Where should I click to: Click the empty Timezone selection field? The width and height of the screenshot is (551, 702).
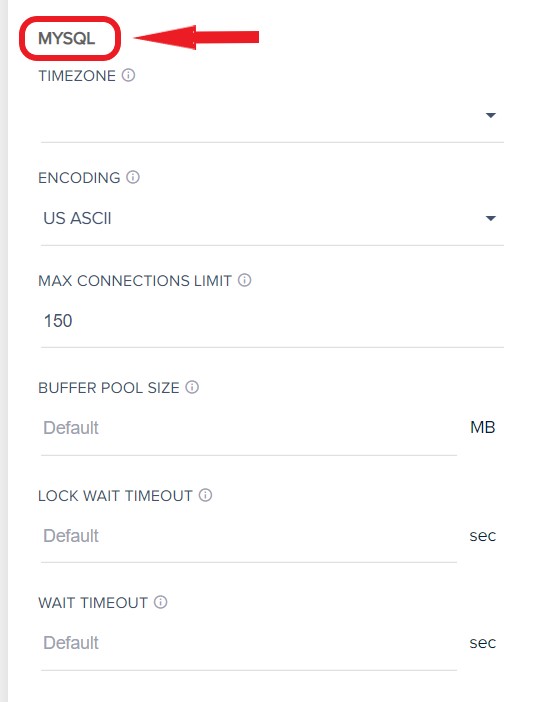coord(272,116)
